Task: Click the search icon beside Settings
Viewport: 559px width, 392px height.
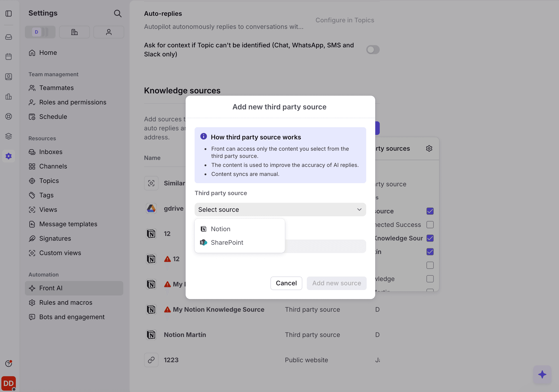Action: coord(118,13)
